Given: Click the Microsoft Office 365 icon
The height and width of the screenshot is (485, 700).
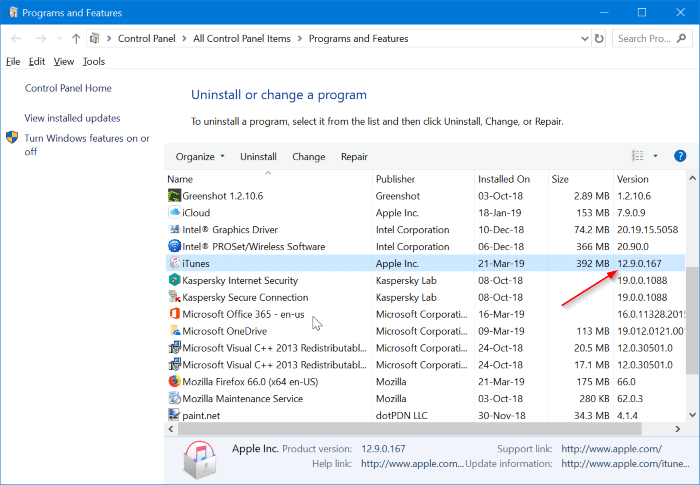Looking at the screenshot, I should coord(174,314).
